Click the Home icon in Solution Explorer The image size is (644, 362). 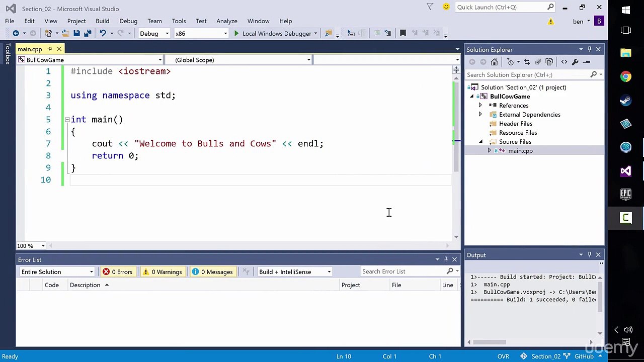point(495,62)
